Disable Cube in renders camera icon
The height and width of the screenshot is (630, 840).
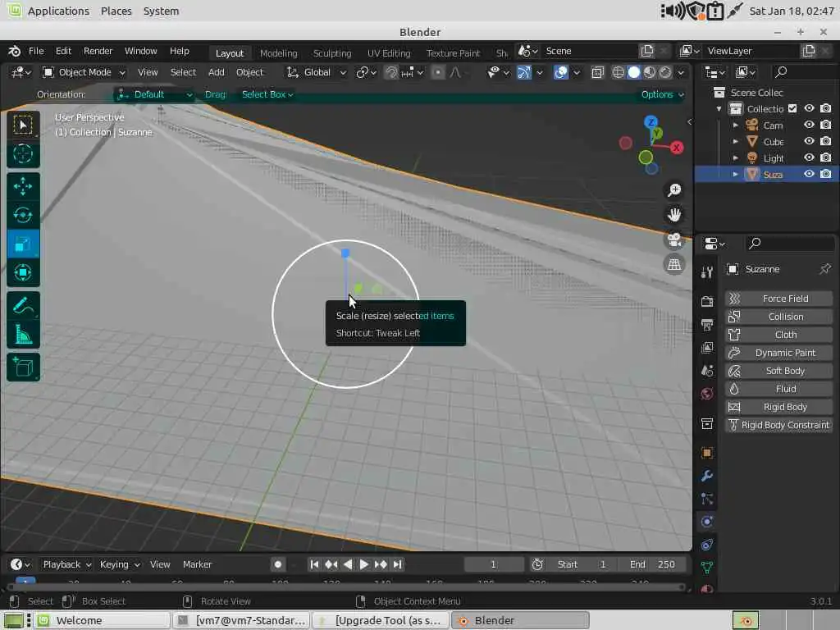tap(825, 141)
